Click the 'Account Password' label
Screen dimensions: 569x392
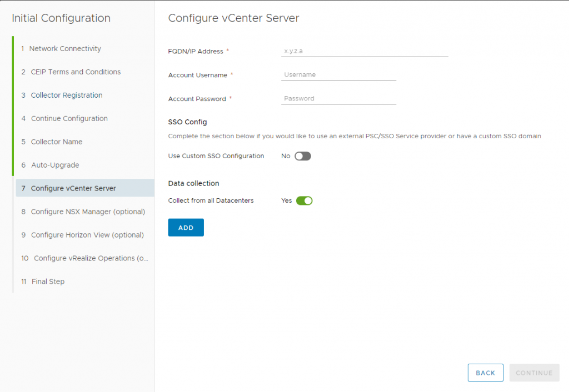[x=197, y=99]
